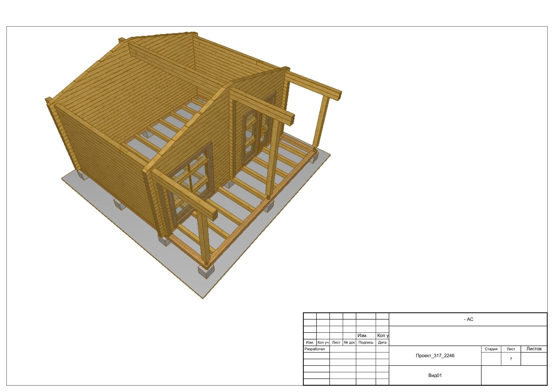
Task: Click the Листов column header
Action: (534, 349)
